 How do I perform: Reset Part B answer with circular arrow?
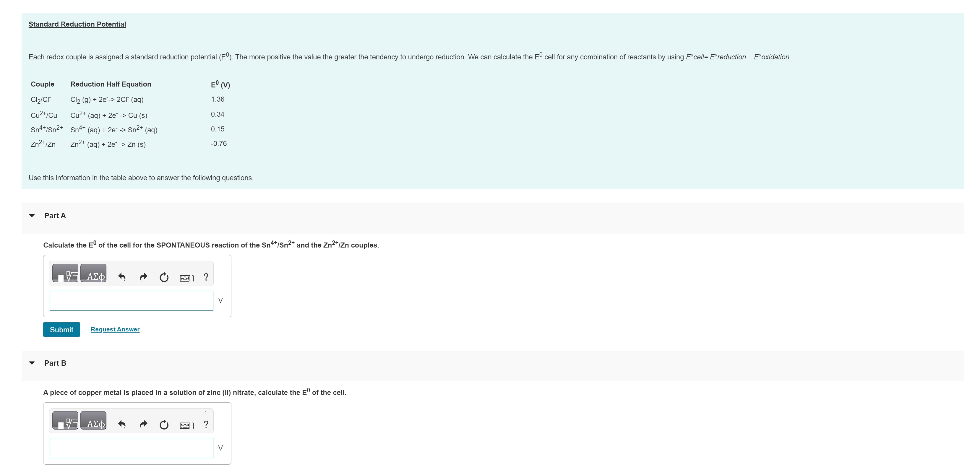tap(164, 424)
